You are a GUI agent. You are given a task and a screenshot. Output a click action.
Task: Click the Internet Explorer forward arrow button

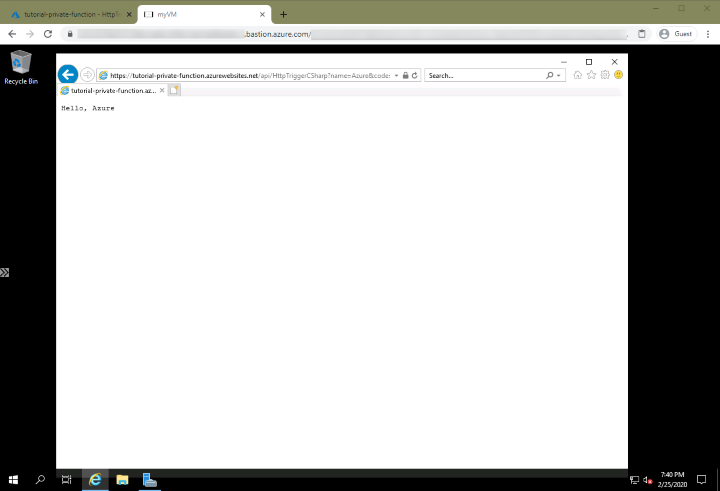(87, 74)
